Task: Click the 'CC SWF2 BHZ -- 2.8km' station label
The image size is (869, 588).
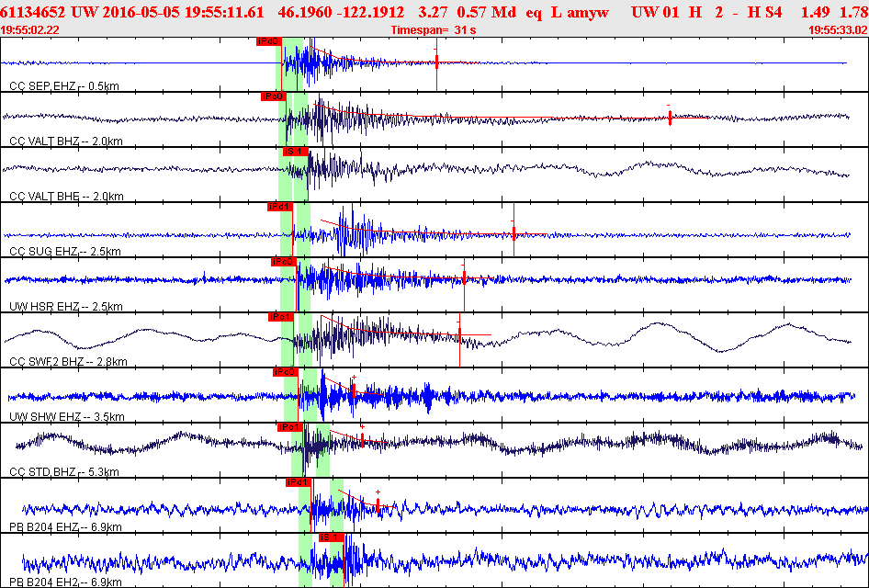Action: [69, 361]
